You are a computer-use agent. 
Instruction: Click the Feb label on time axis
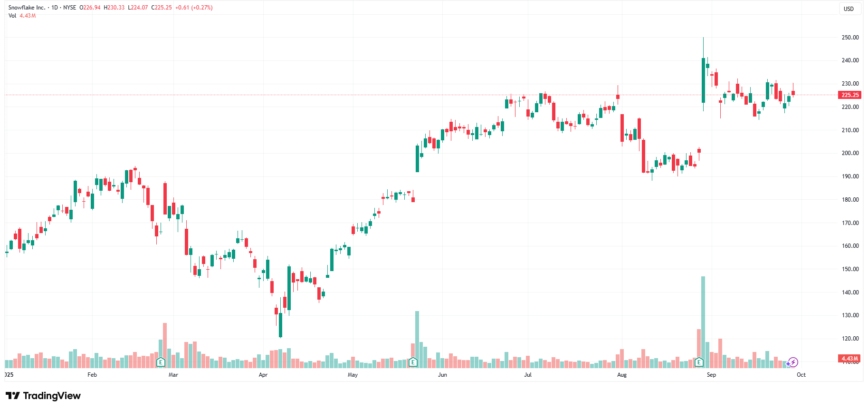point(92,375)
